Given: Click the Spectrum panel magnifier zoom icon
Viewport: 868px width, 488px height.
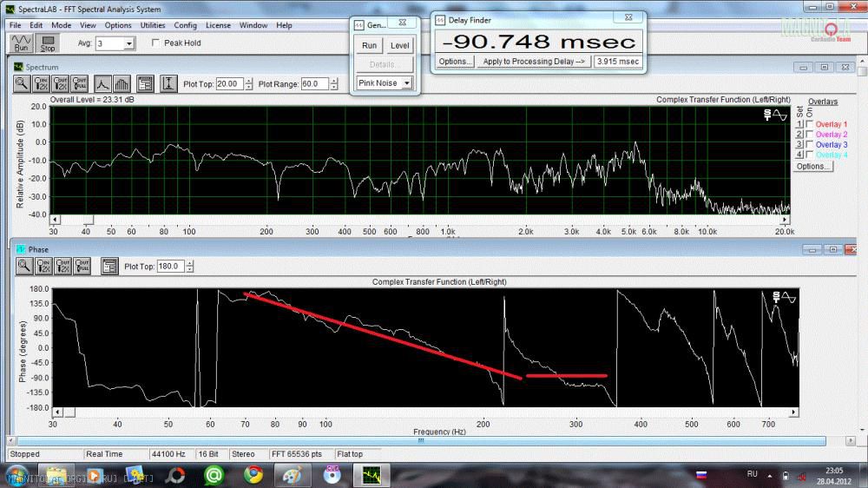Looking at the screenshot, I should (22, 84).
